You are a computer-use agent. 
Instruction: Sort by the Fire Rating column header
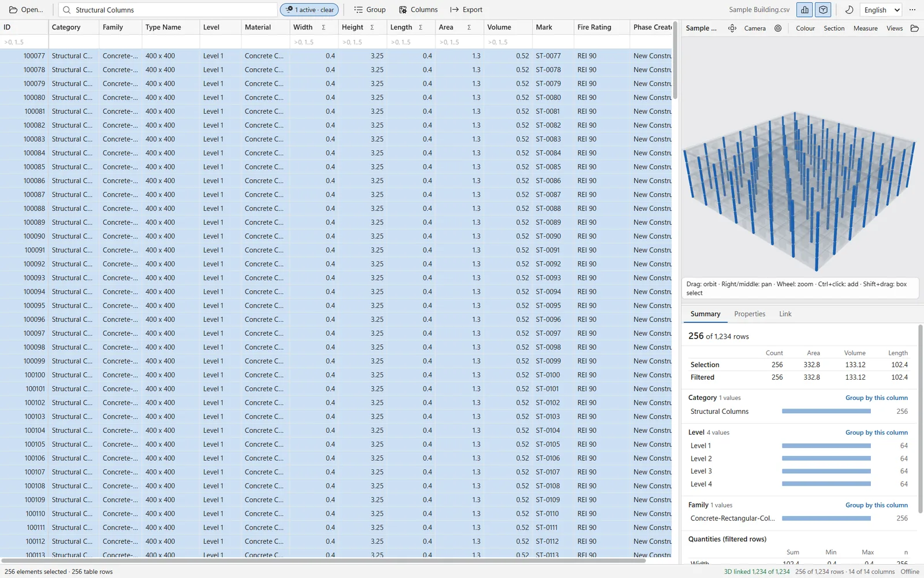(601, 27)
